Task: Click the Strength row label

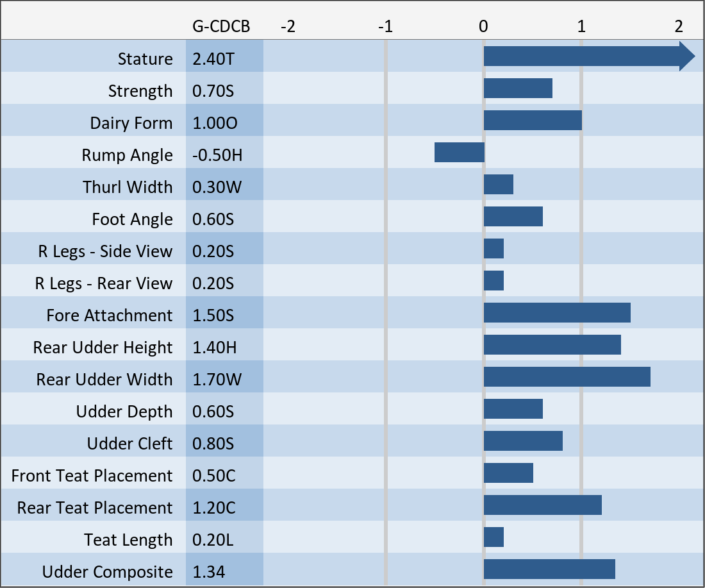Action: pos(140,91)
